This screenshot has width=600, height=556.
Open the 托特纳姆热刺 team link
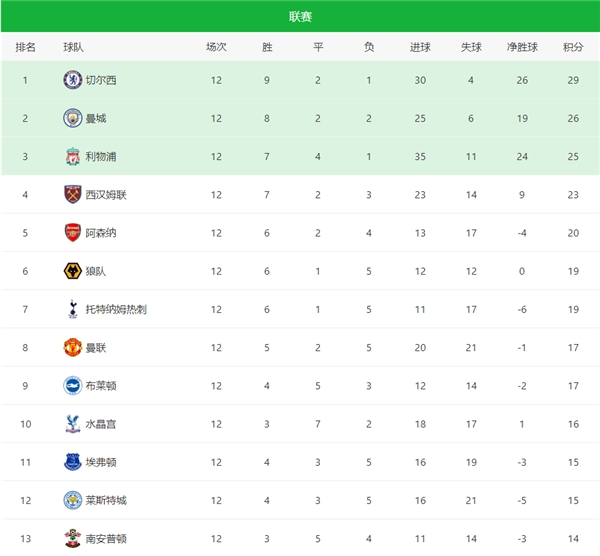pos(116,309)
